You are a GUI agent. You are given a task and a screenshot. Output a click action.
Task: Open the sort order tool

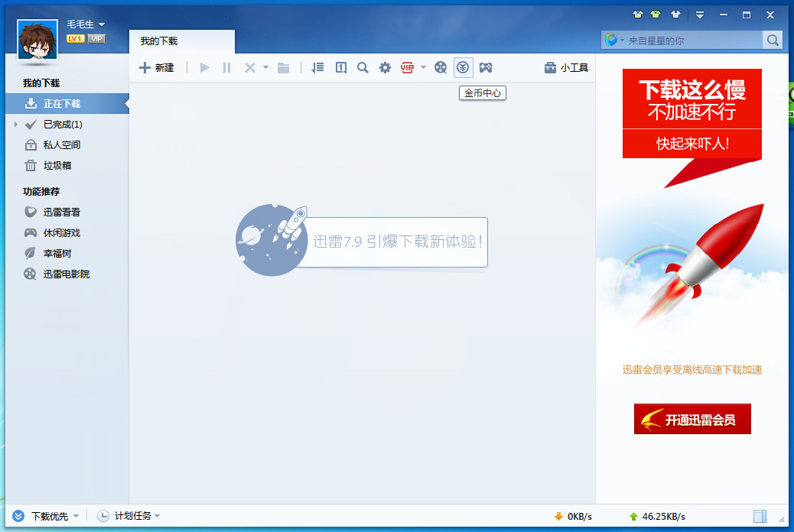click(317, 67)
